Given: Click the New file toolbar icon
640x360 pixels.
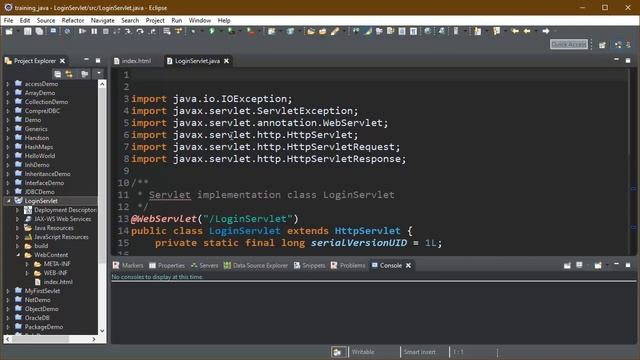Looking at the screenshot, I should click(x=9, y=31).
